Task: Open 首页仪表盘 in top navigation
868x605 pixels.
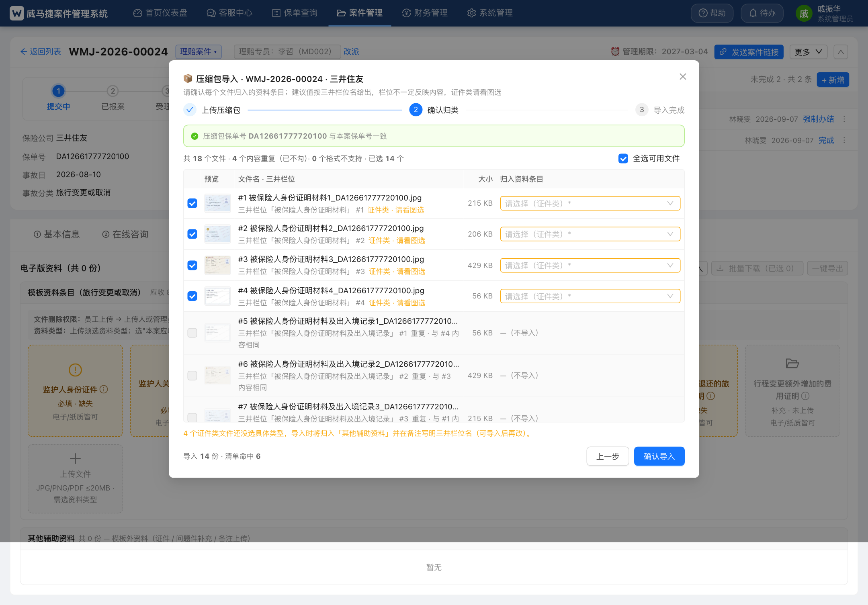Action: 160,13
